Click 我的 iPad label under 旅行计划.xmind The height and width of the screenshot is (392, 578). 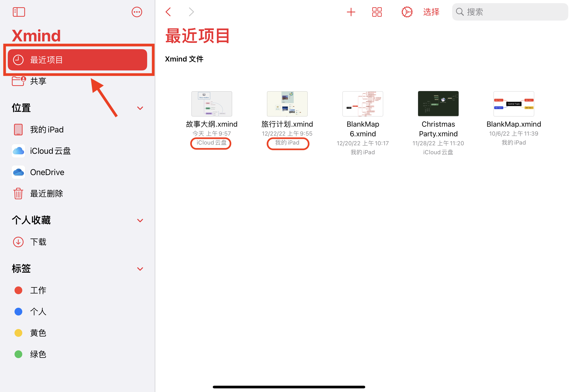click(287, 143)
